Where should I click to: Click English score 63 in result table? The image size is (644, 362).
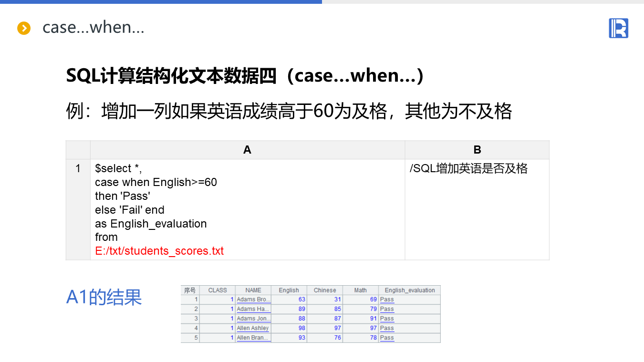301,300
